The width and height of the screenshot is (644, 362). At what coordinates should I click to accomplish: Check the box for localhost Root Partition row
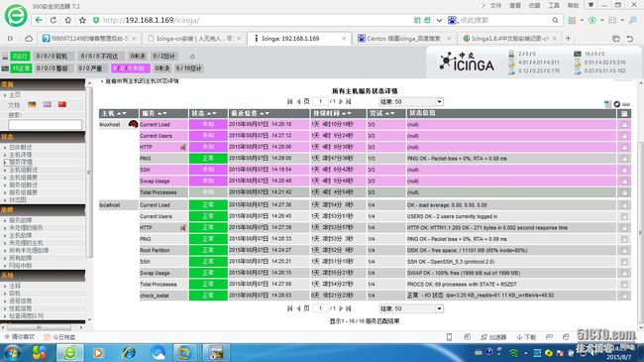(x=624, y=250)
